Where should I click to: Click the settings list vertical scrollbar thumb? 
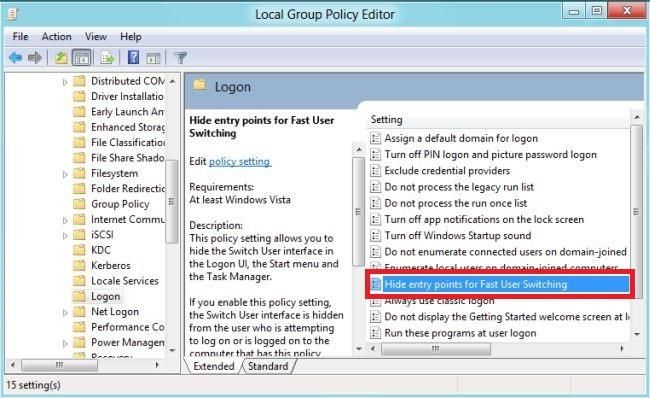point(636,212)
